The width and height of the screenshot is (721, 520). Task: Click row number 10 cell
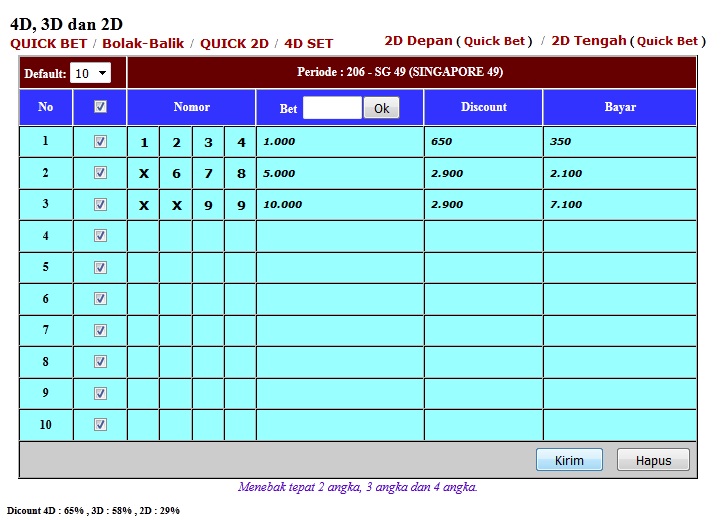[46, 424]
